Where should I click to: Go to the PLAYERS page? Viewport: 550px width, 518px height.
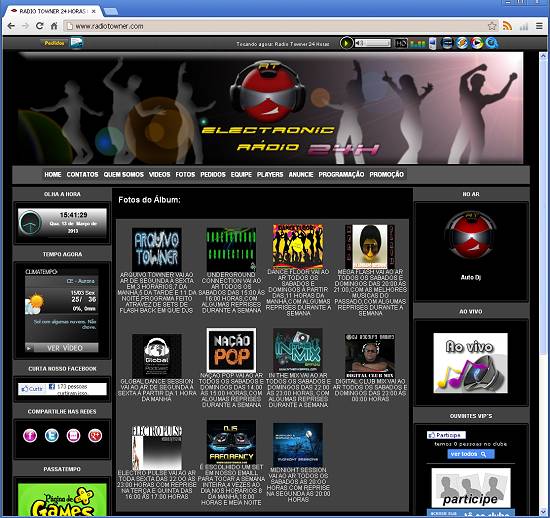click(270, 174)
